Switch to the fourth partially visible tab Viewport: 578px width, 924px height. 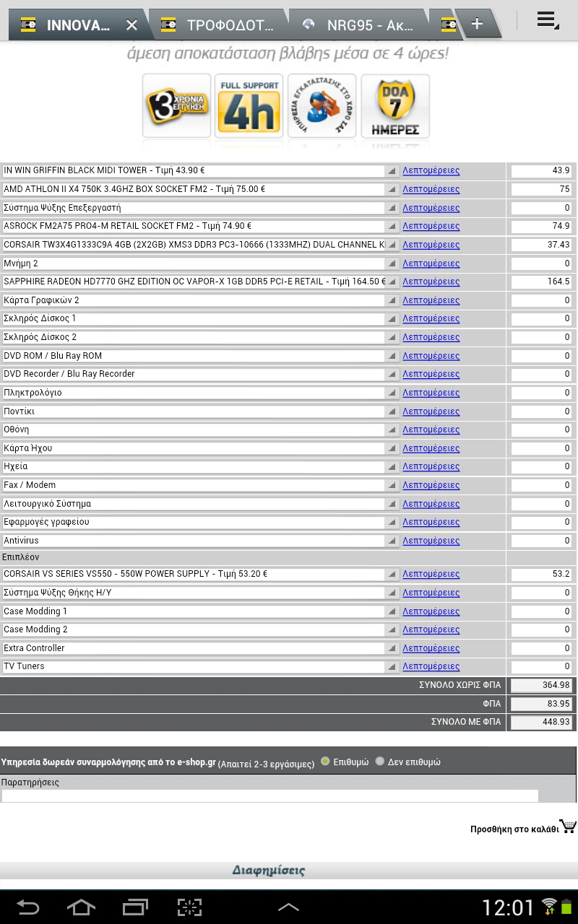pyautogui.click(x=447, y=25)
